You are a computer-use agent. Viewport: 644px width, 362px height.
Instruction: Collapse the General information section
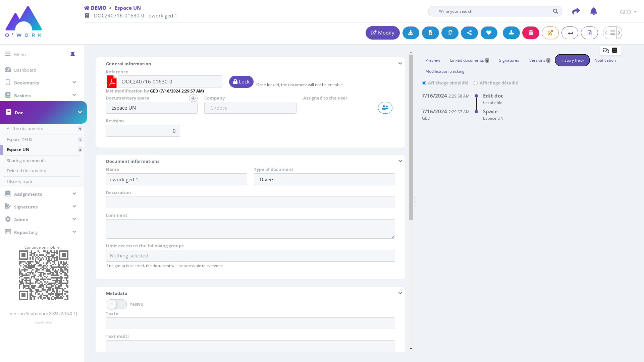click(400, 64)
